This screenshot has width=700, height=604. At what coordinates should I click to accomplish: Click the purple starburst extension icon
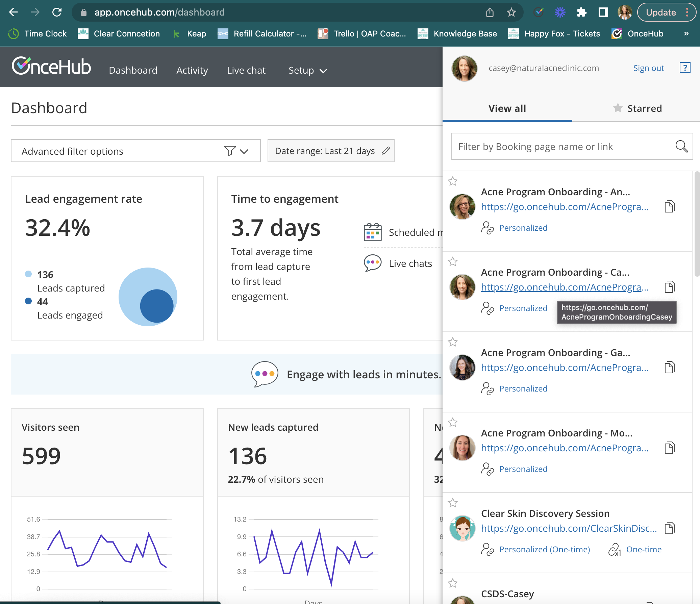coord(560,12)
